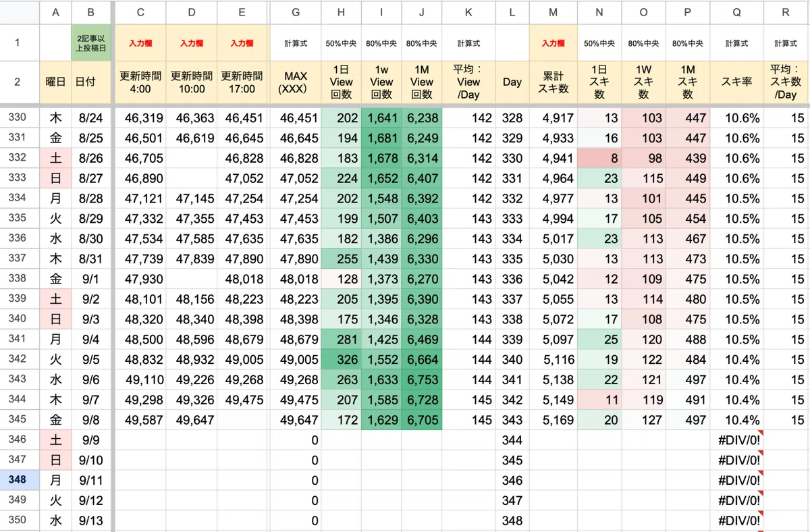Click the '更新時間 17:00' header cell

[242, 82]
